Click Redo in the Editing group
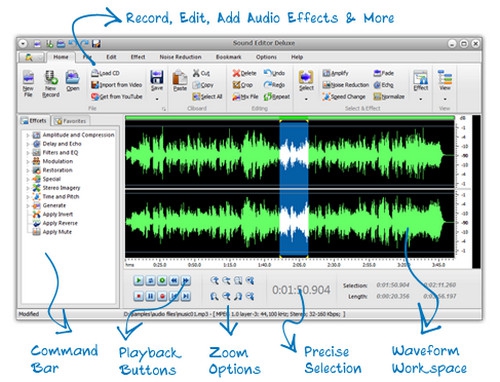Screen dimensions: 500x382 pos(274,85)
